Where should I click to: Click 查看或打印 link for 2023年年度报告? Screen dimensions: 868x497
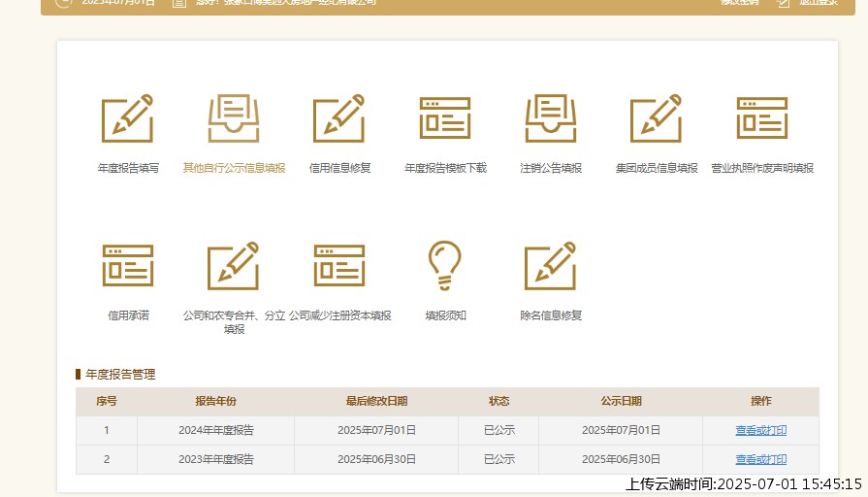pos(760,459)
